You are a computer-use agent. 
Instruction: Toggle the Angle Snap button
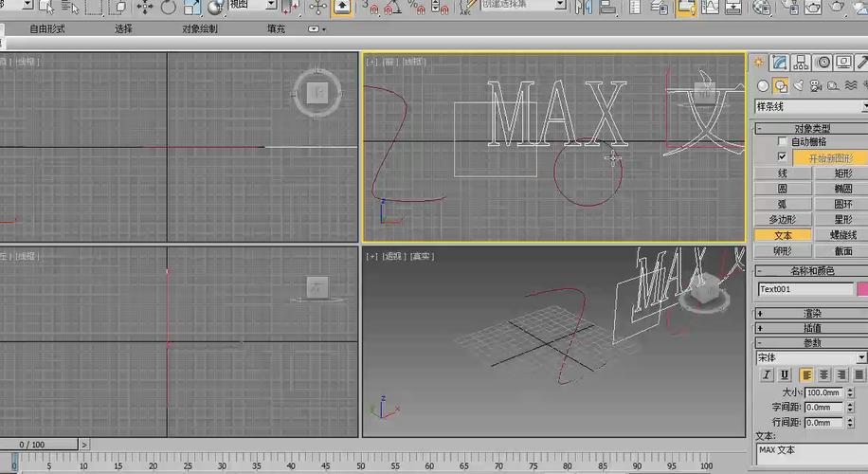point(392,7)
